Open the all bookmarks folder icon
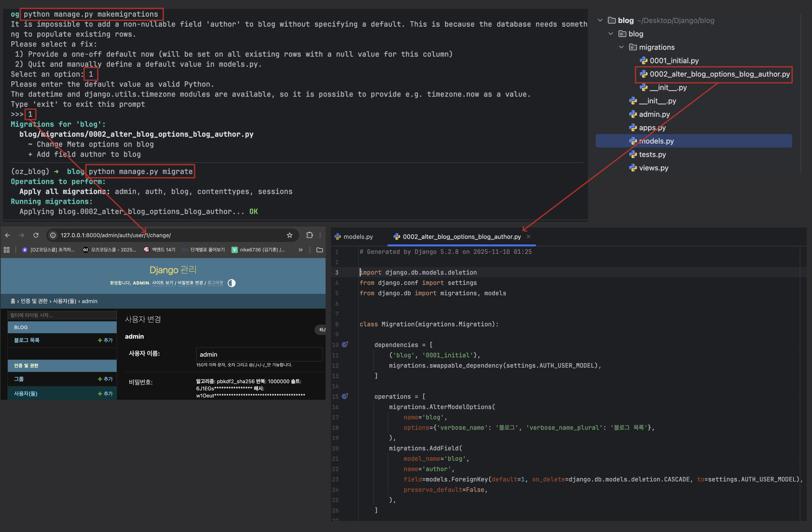 tap(319, 250)
